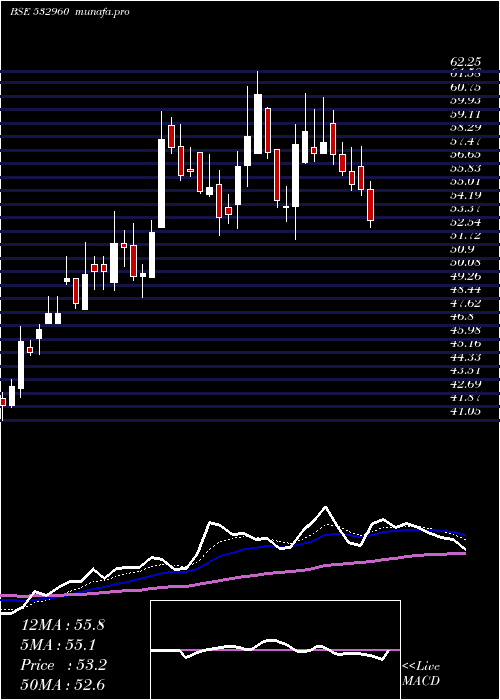Click the 59.11 price level label
The height and width of the screenshot is (700, 500).
pos(465,114)
